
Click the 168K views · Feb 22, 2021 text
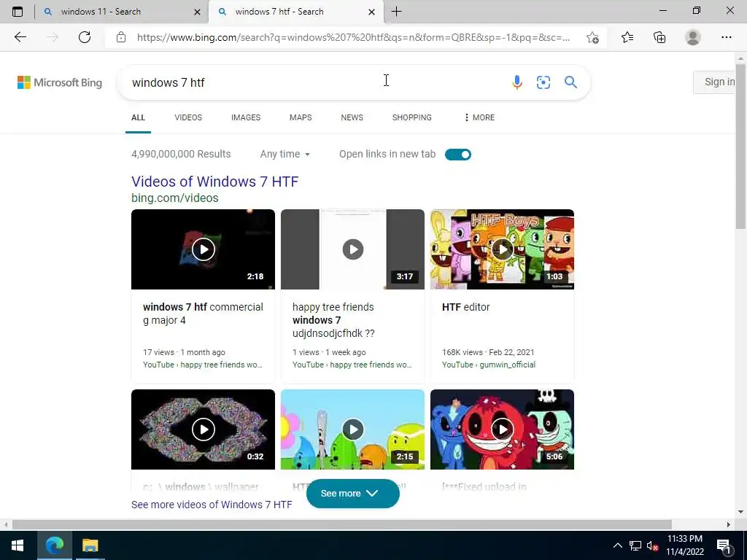[x=488, y=352]
